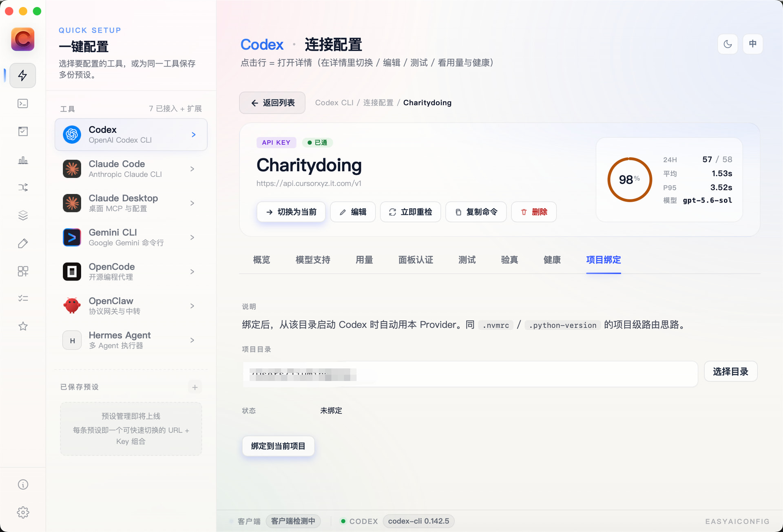Toggle dark mode with moon icon
The width and height of the screenshot is (783, 532).
click(728, 44)
